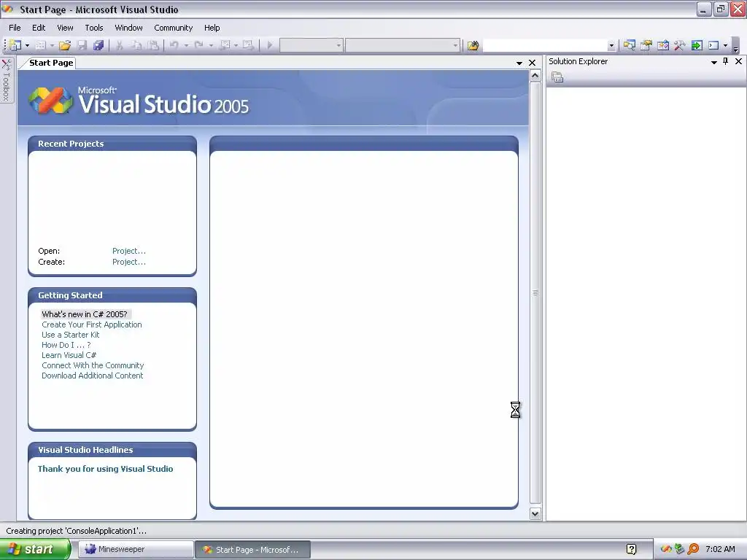
Task: Click the Save floppy disk icon
Action: [82, 45]
